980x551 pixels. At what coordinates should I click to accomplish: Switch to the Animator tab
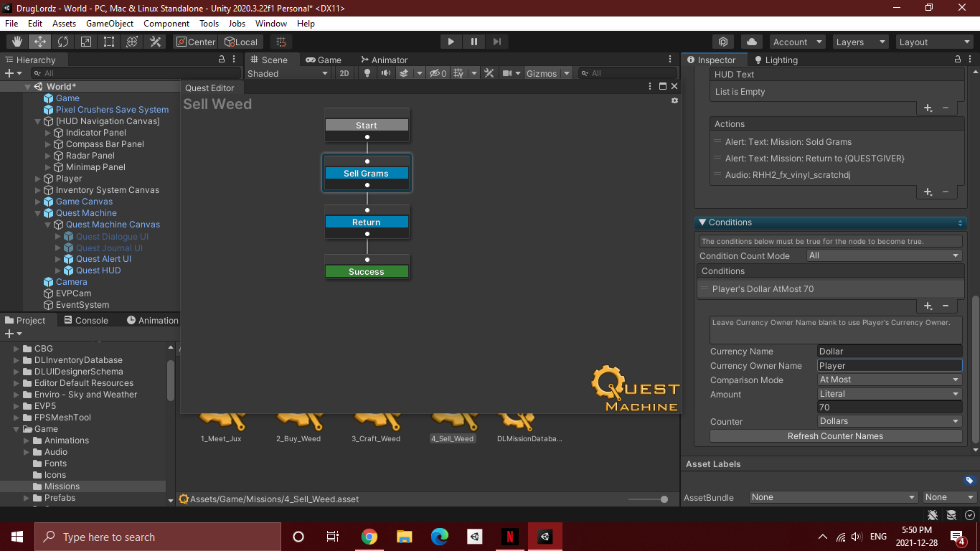(x=385, y=60)
